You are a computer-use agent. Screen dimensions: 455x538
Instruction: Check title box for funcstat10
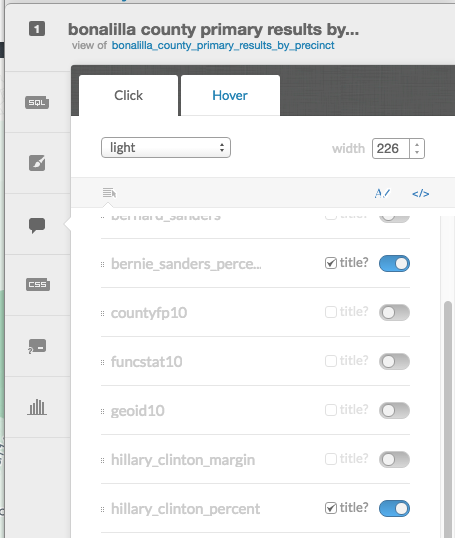pyautogui.click(x=331, y=361)
